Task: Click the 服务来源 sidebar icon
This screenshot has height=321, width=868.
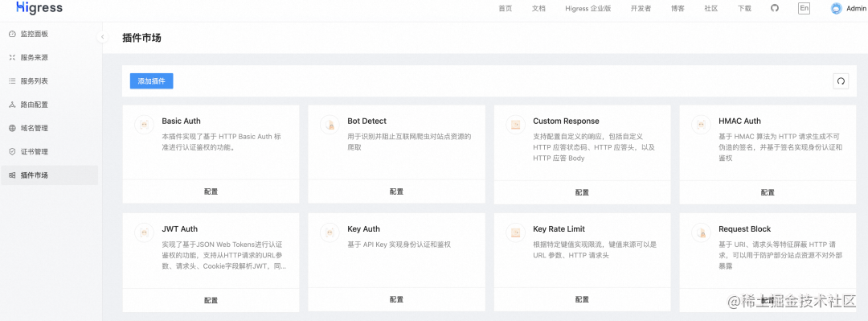Action: click(12, 58)
